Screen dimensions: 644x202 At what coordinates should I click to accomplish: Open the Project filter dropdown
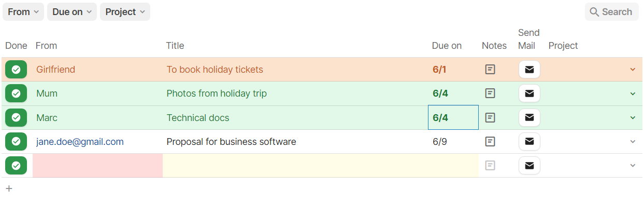125,12
